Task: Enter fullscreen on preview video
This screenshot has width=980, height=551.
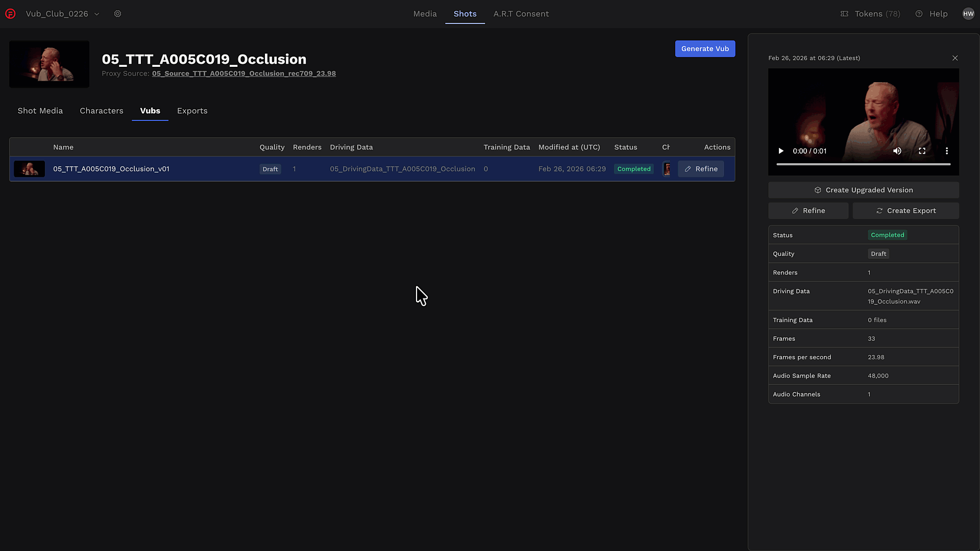Action: tap(922, 151)
